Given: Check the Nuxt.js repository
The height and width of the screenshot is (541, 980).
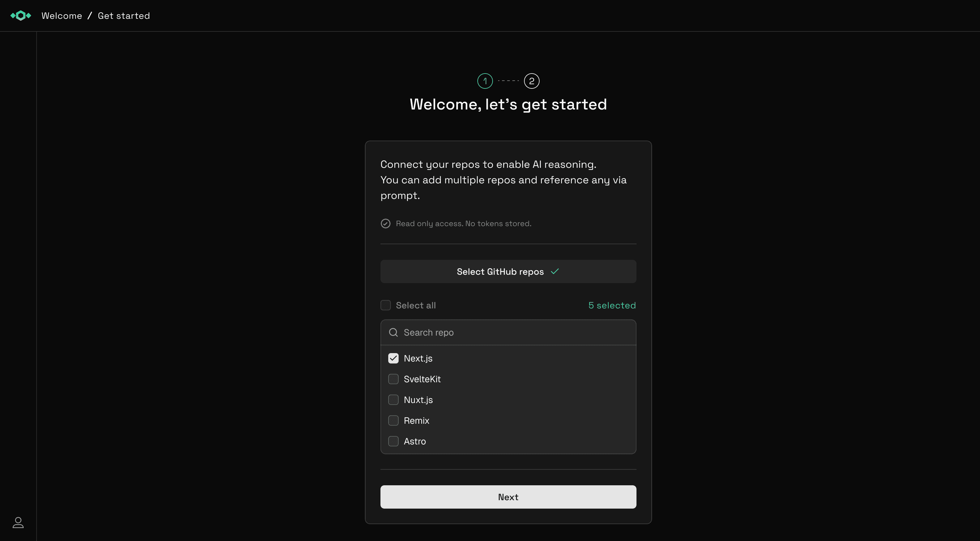Looking at the screenshot, I should [393, 399].
